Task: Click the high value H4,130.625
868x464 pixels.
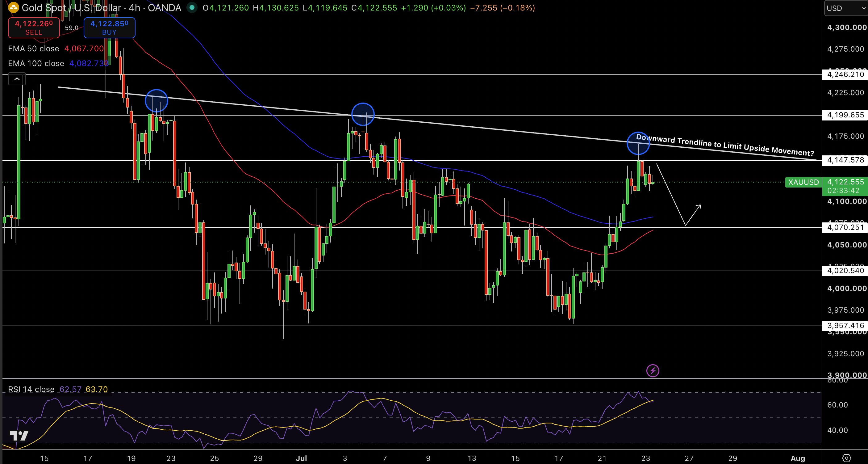Action: pyautogui.click(x=276, y=8)
